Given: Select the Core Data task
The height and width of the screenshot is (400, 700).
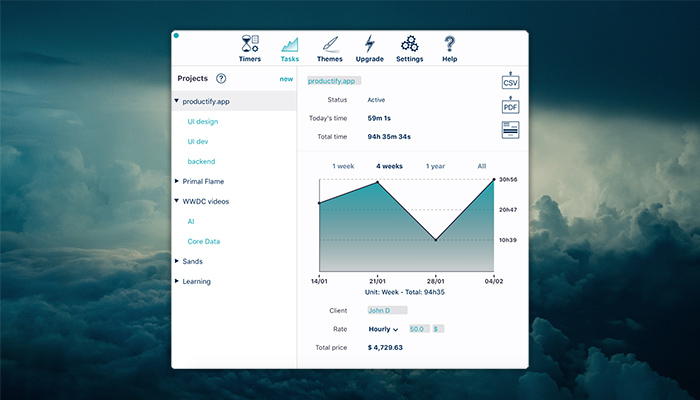Looking at the screenshot, I should click(204, 242).
